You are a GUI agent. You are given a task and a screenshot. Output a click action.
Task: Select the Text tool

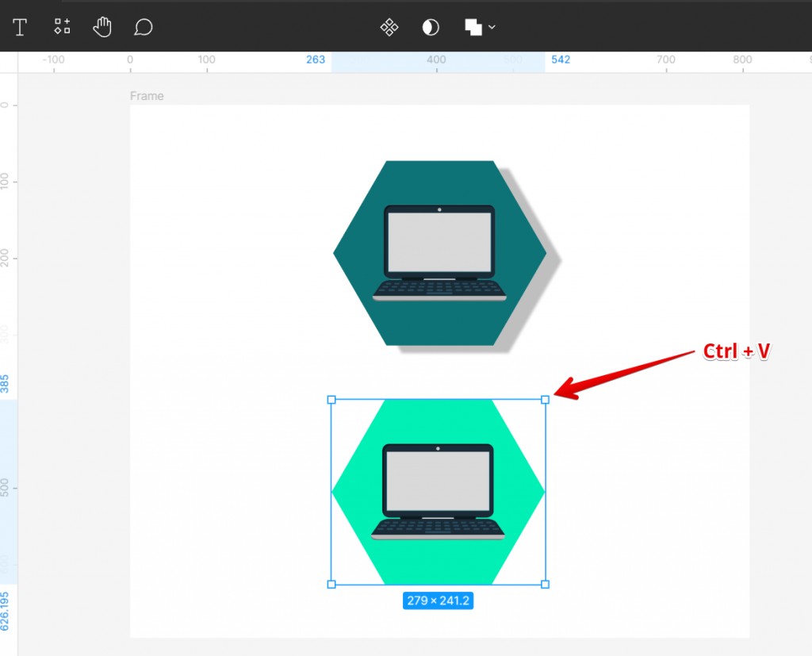20,27
